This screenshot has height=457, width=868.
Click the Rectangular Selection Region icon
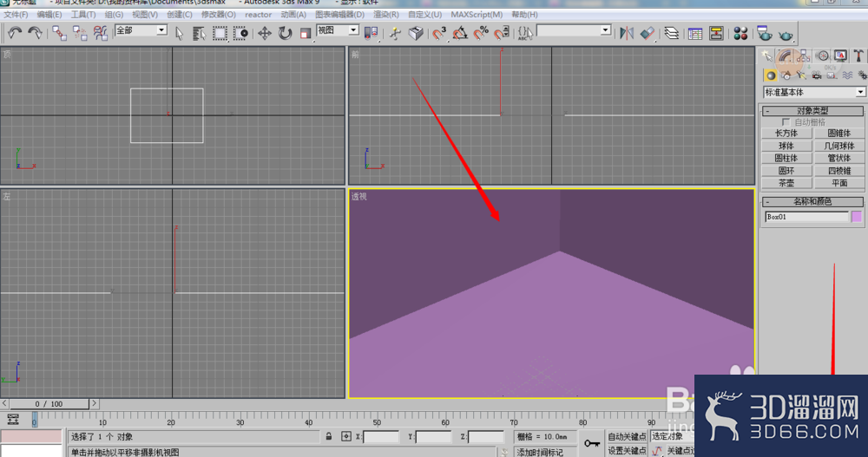(x=220, y=33)
